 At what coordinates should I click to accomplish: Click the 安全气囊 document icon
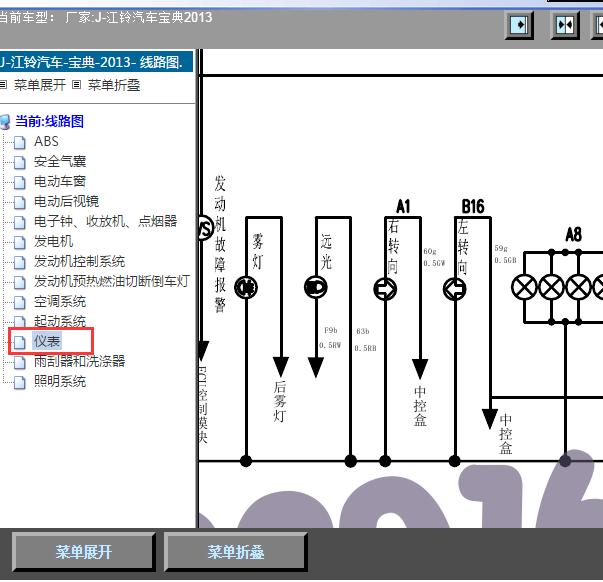[20, 162]
